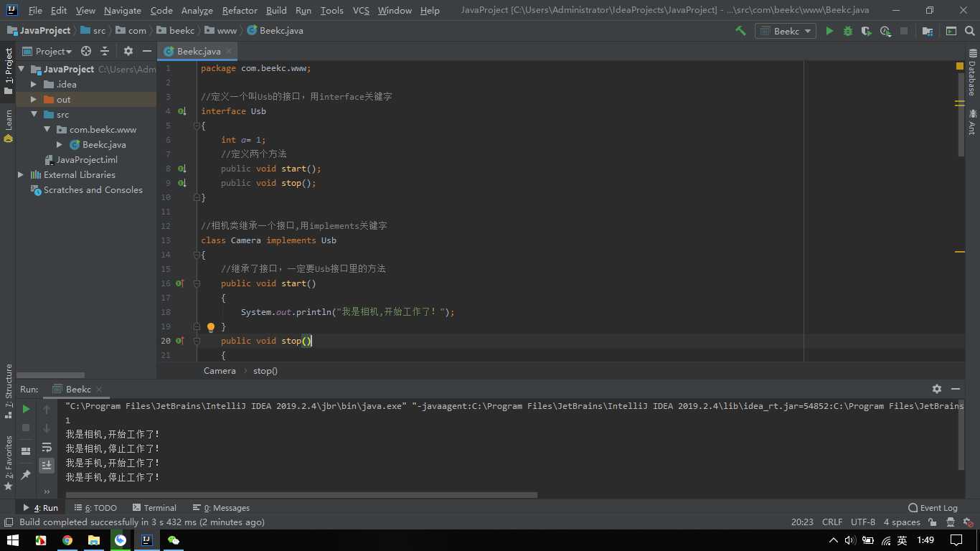Change the 4 spaces indent setting
This screenshot has height=551, width=980.
coord(902,522)
